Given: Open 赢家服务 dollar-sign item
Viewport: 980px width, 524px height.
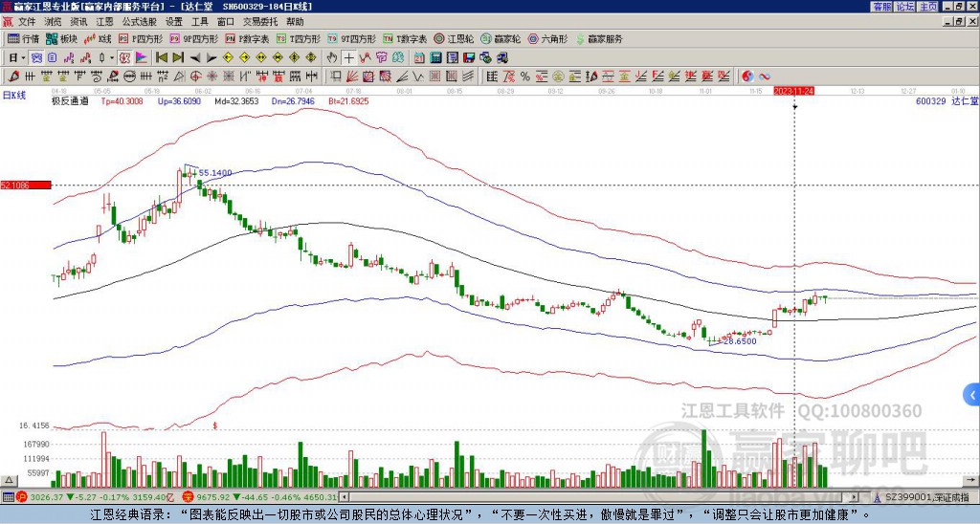Looking at the screenshot, I should [x=599, y=38].
